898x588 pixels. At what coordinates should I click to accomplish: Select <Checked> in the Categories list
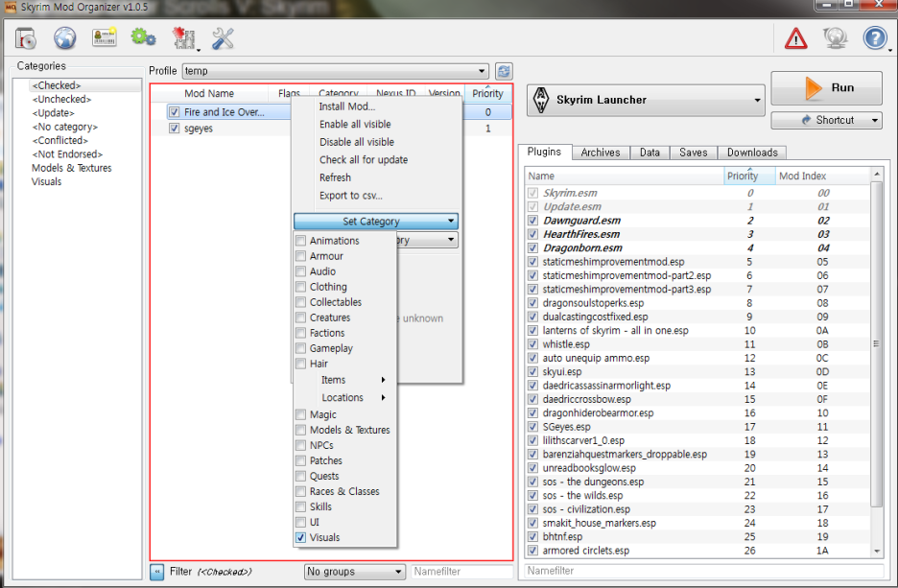click(x=57, y=85)
